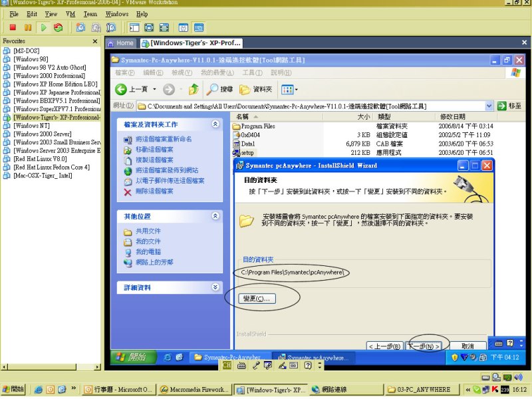Click the Revert to snapshot icon
This screenshot has height=399, width=532.
[96, 27]
